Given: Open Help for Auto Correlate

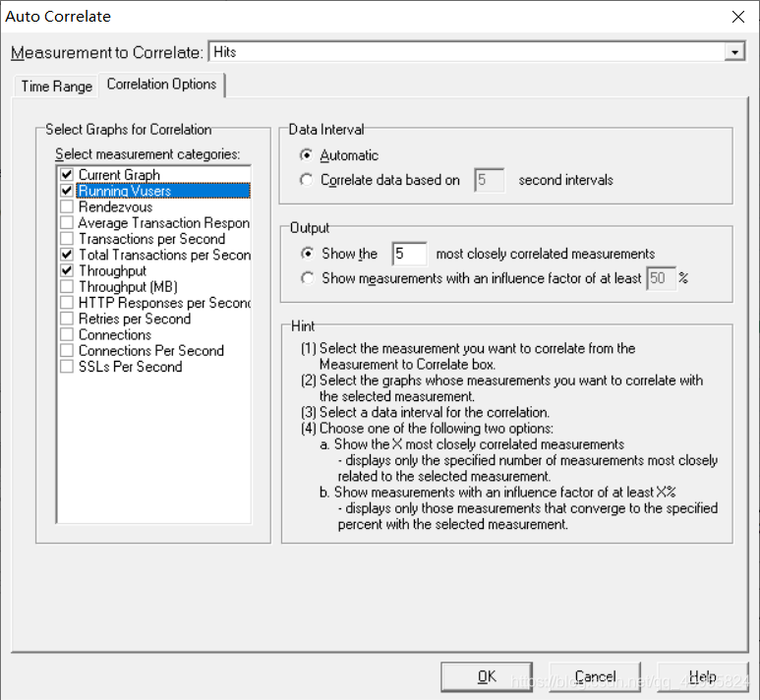Looking at the screenshot, I should [703, 676].
